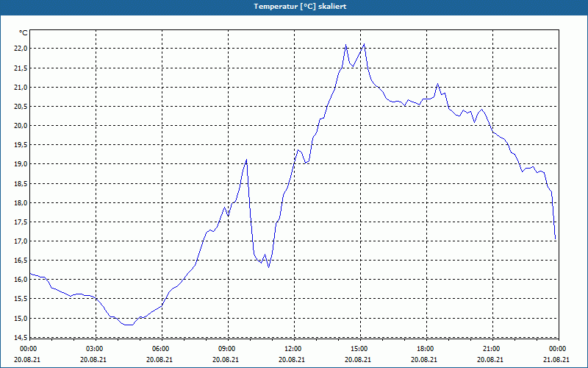Click the 21.08.21 date label
588x368 pixels.
pos(556,359)
